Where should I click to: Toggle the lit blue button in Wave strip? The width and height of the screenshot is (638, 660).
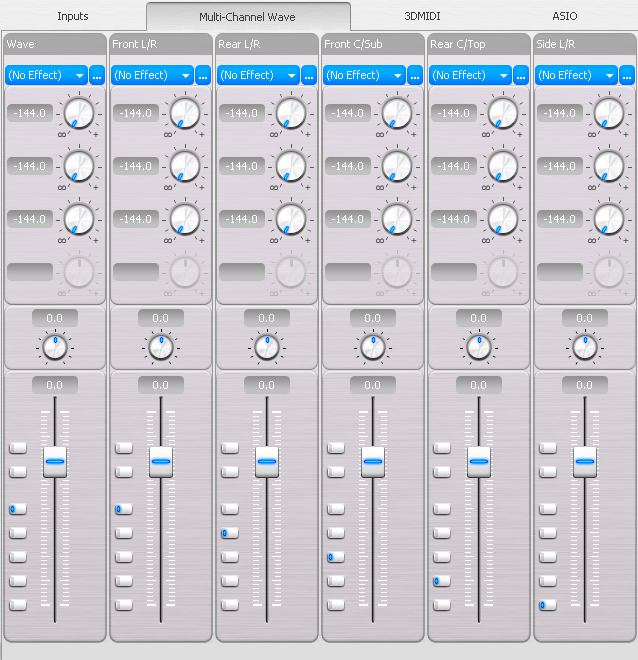[17, 509]
